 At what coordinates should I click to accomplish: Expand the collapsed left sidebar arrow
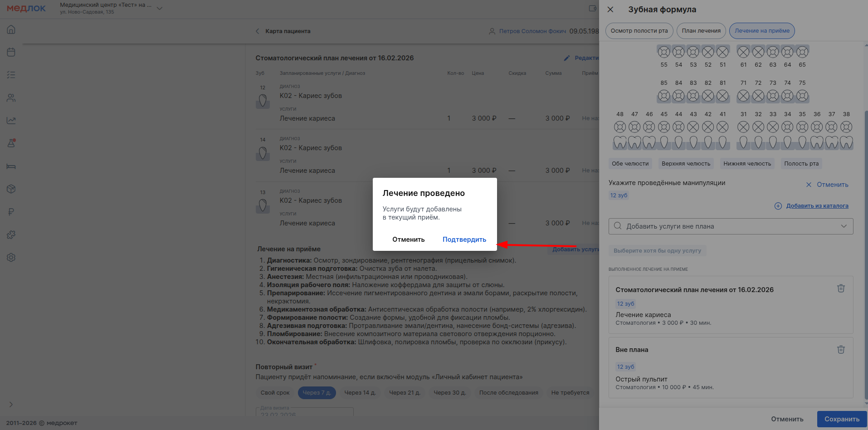(11, 405)
